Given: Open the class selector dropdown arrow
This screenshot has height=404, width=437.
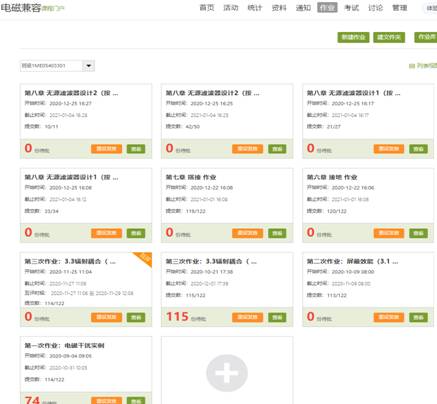Looking at the screenshot, I should (x=88, y=66).
